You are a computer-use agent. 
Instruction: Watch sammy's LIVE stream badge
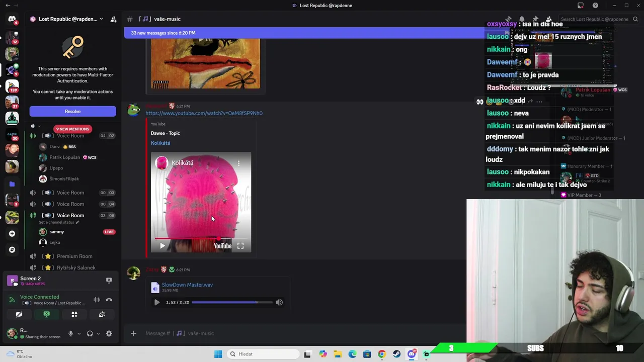pos(109,232)
